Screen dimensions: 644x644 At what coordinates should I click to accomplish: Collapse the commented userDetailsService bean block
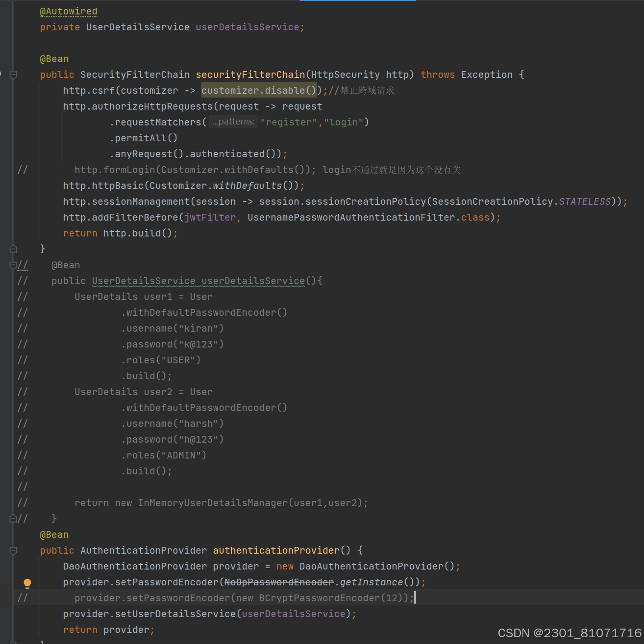pos(13,265)
